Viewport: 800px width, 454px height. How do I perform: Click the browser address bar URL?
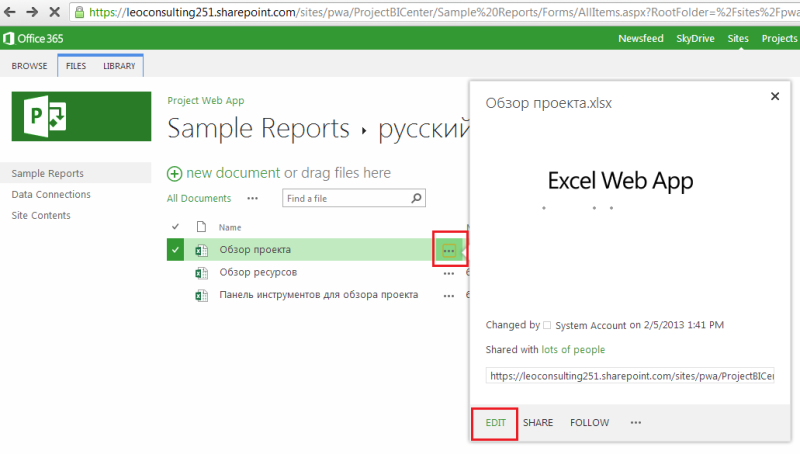444,12
